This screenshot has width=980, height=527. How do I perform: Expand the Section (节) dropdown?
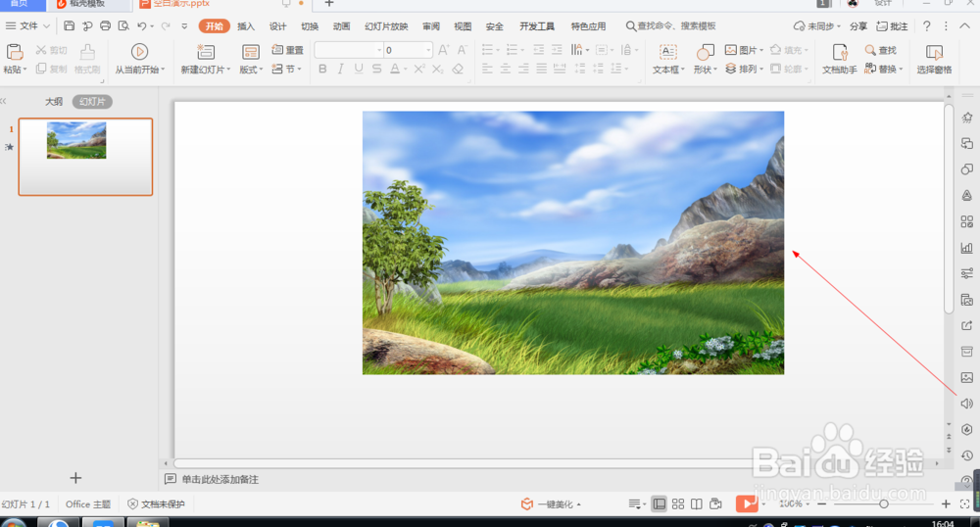[x=299, y=69]
